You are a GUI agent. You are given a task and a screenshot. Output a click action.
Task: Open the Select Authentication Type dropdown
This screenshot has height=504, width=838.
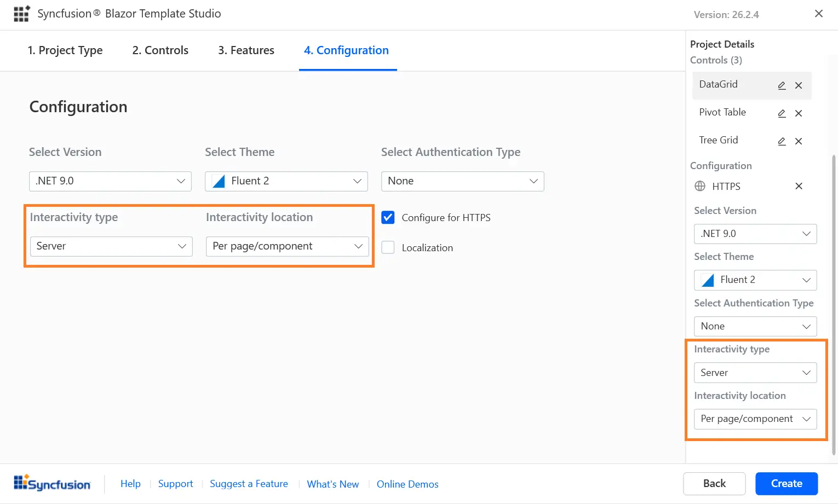click(462, 181)
